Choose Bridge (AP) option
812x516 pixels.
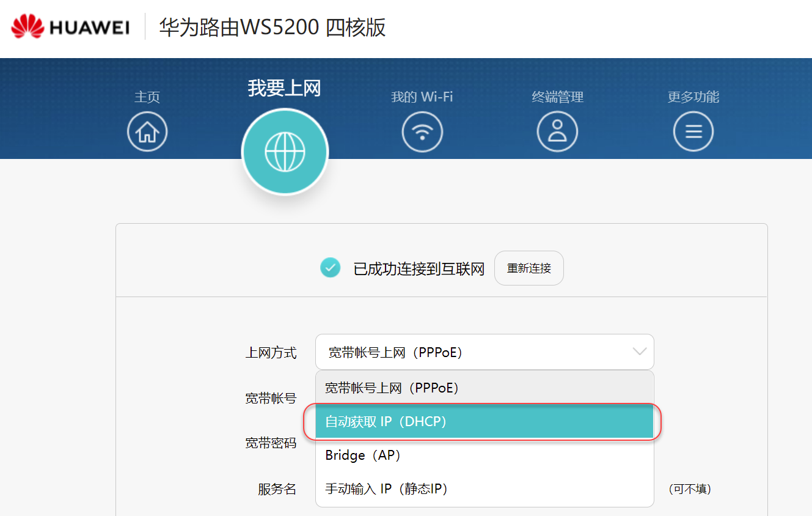click(x=485, y=455)
